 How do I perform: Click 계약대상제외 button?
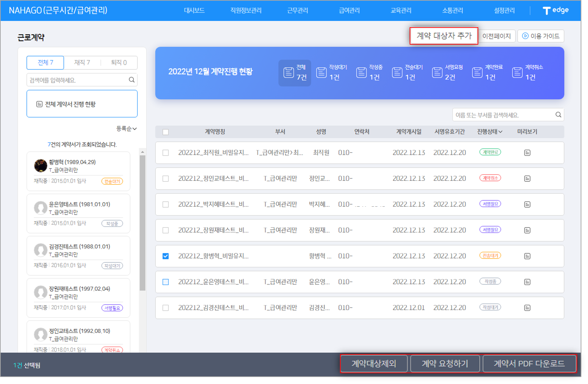[374, 364]
